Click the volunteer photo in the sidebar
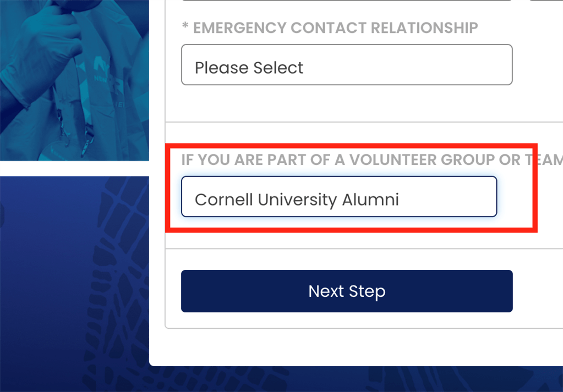The height and width of the screenshot is (392, 563). [x=74, y=80]
